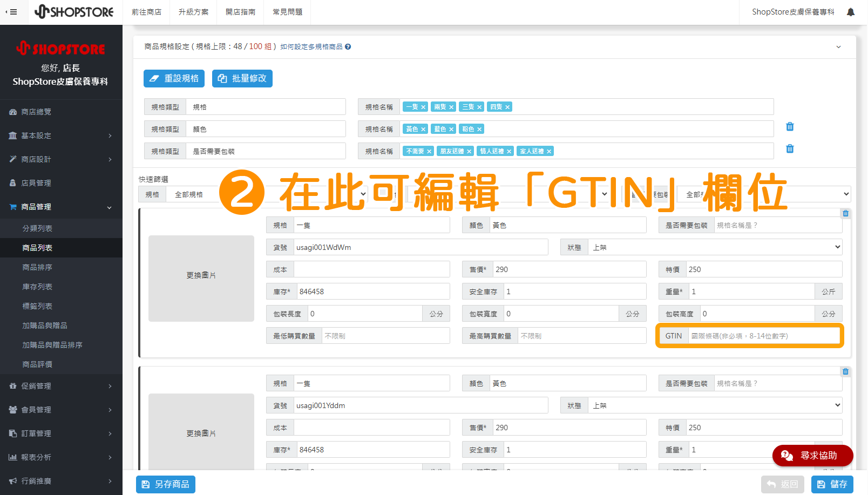Open 標籤列表 submenu item

coord(61,306)
